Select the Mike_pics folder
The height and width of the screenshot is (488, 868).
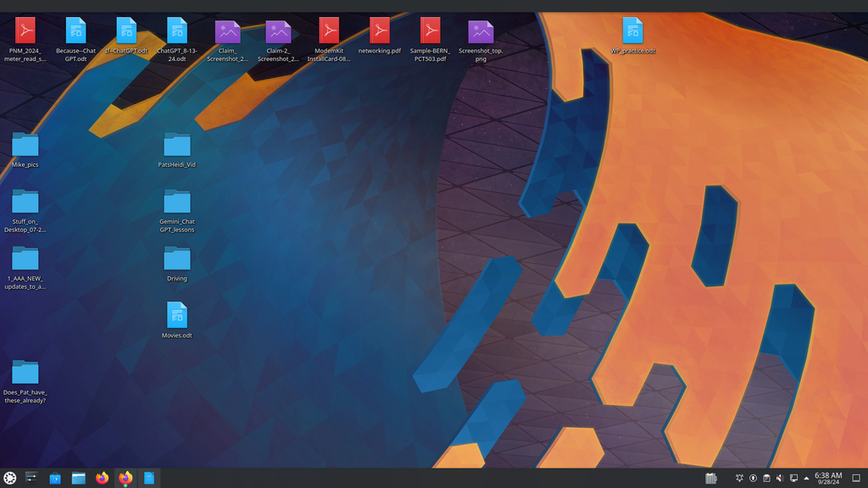[x=25, y=149]
